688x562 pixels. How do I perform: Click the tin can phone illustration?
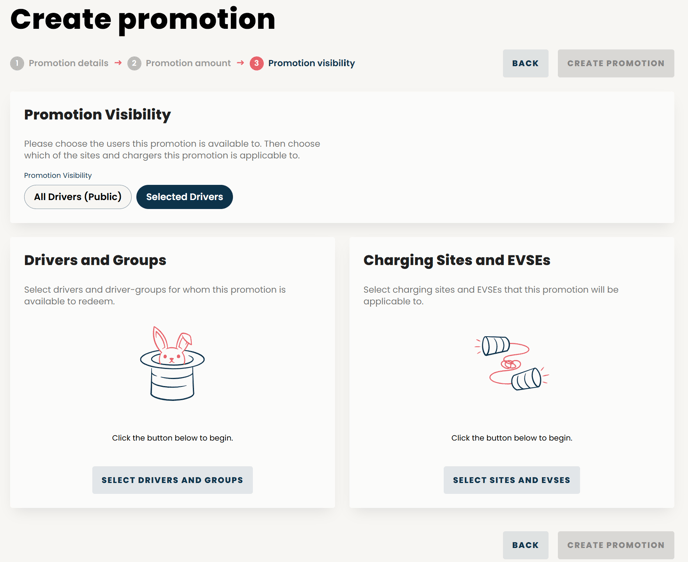pyautogui.click(x=512, y=363)
